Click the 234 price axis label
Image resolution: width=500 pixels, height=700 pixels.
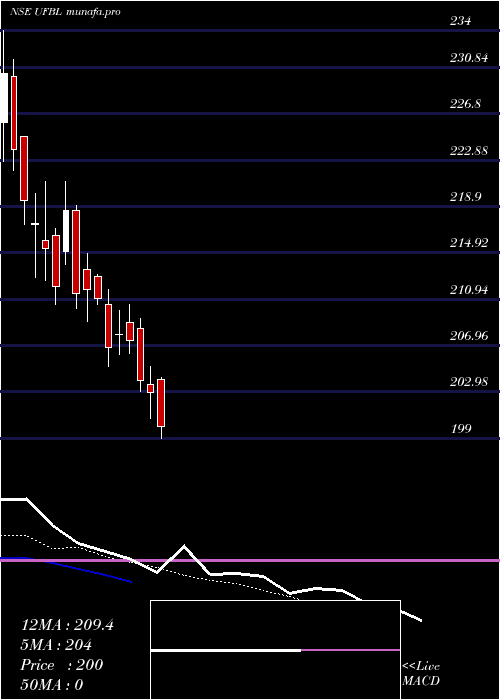tap(460, 21)
